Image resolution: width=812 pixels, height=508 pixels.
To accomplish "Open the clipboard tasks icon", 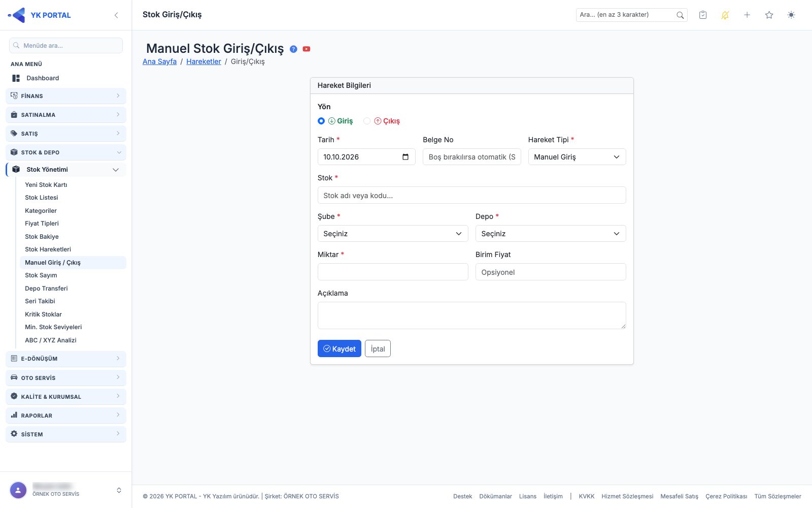I will [x=703, y=15].
